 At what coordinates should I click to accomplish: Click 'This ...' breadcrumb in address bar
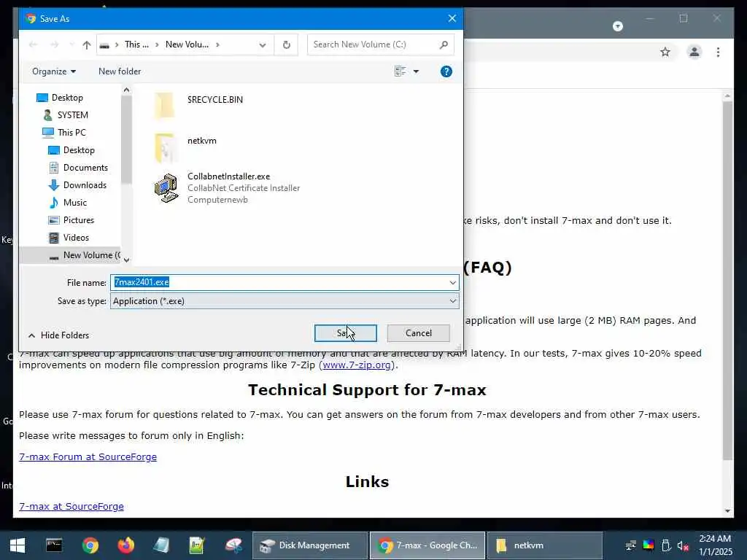pos(136,44)
